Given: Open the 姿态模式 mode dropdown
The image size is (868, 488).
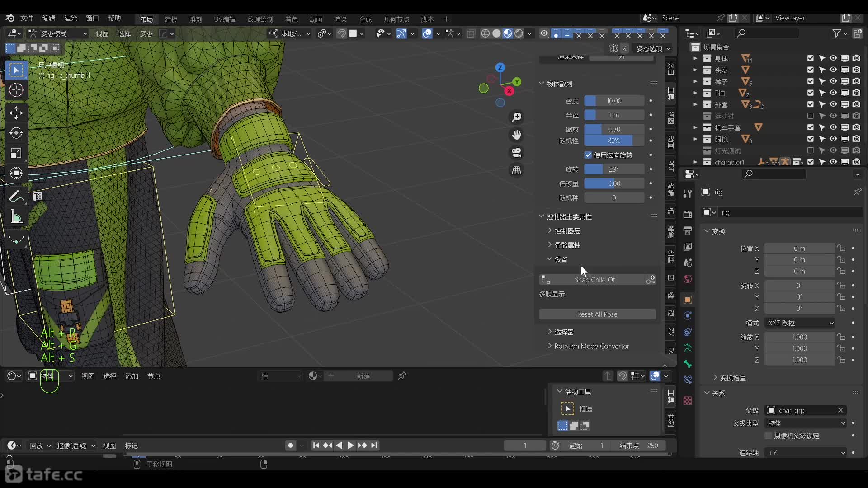Looking at the screenshot, I should [57, 33].
